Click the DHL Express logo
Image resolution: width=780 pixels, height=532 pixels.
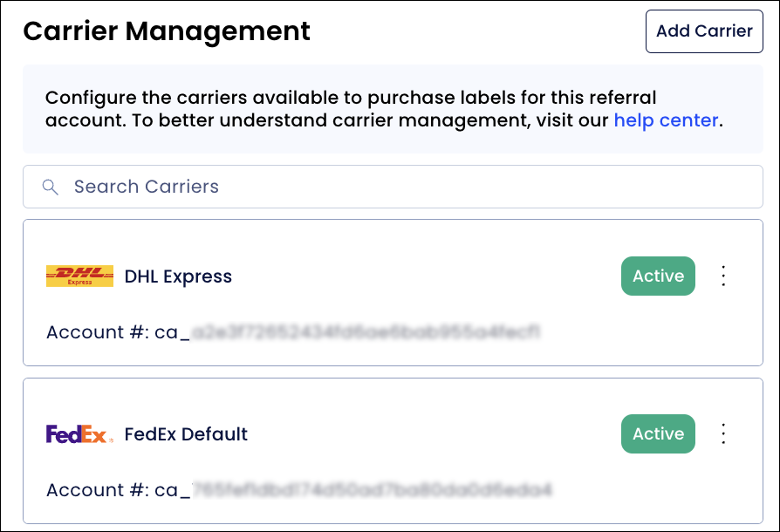point(79,276)
